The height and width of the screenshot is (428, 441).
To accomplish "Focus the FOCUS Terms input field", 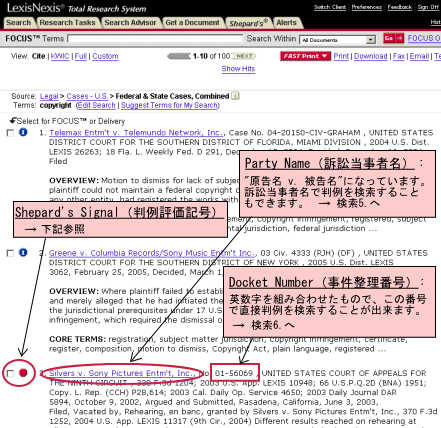I will pyautogui.click(x=155, y=39).
